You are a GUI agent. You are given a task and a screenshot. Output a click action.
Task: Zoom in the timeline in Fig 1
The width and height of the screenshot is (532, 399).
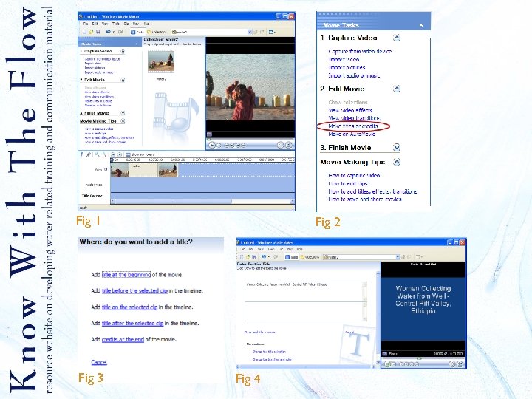coord(97,154)
